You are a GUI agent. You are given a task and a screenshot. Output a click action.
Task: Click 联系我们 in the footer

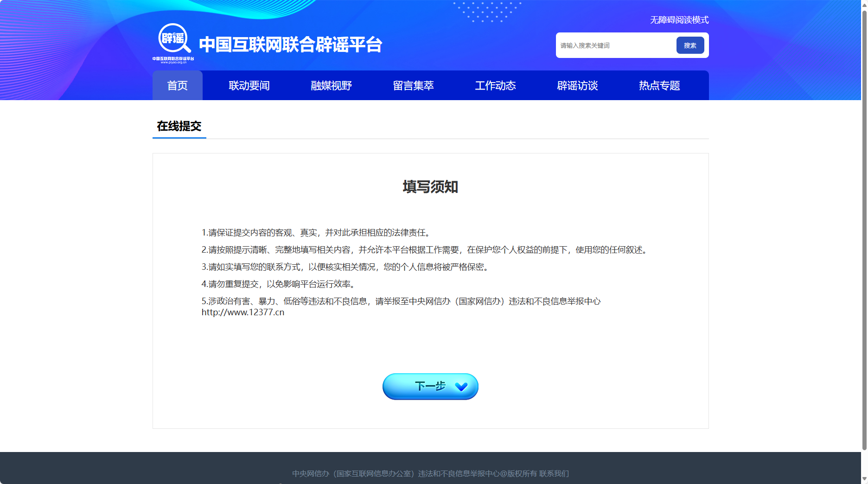[554, 474]
